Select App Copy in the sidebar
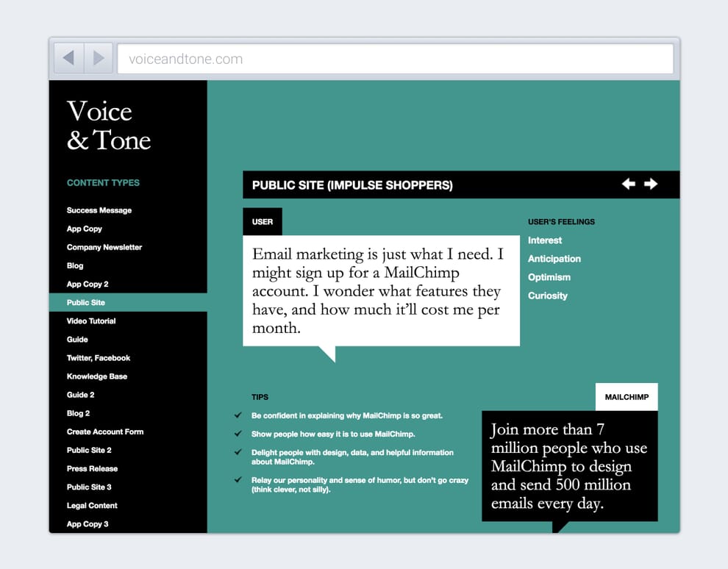 pos(84,229)
